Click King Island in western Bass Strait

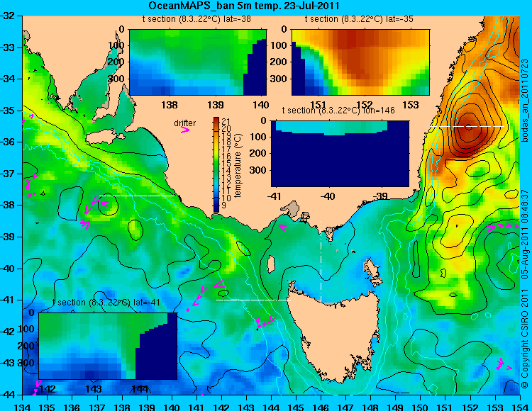click(x=271, y=264)
